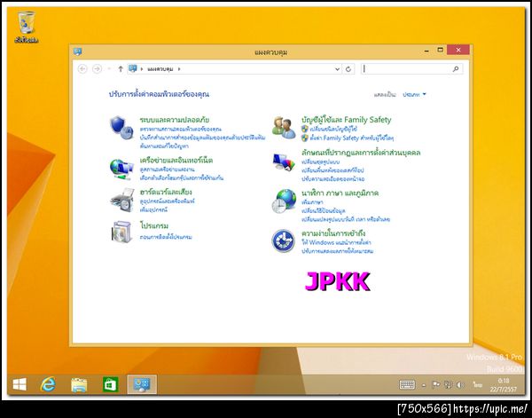Screen dimensions: 532x418
Task: Click the Ease of Access icon
Action: point(284,241)
